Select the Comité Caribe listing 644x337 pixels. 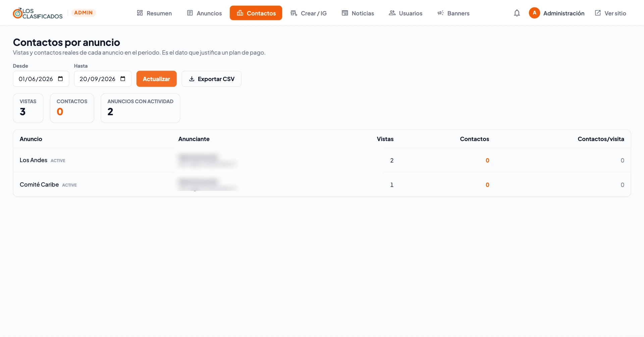click(39, 185)
